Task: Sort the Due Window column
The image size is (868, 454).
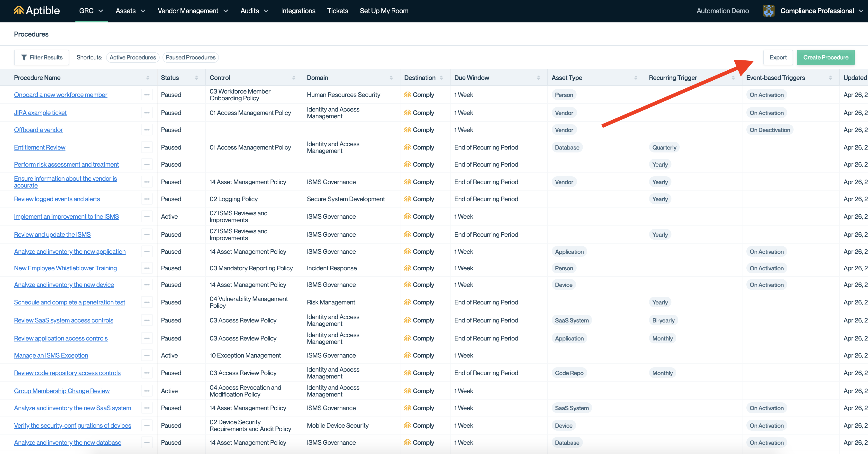Action: tap(538, 78)
